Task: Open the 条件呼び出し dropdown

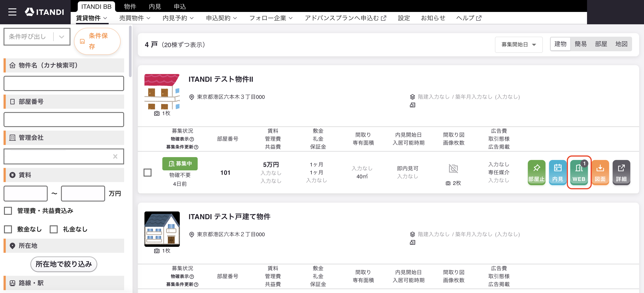Action: (x=37, y=36)
